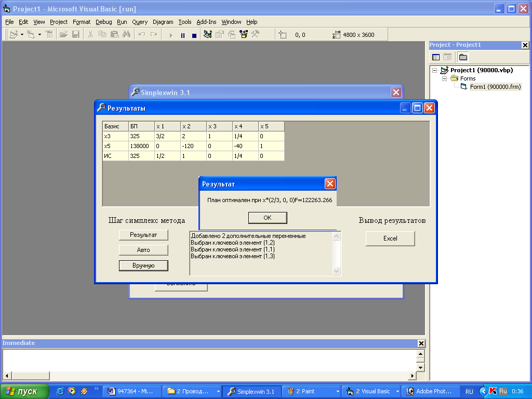Screen dimensions: 532x399
Task: Click the Redo arrow icon
Action: (x=154, y=35)
